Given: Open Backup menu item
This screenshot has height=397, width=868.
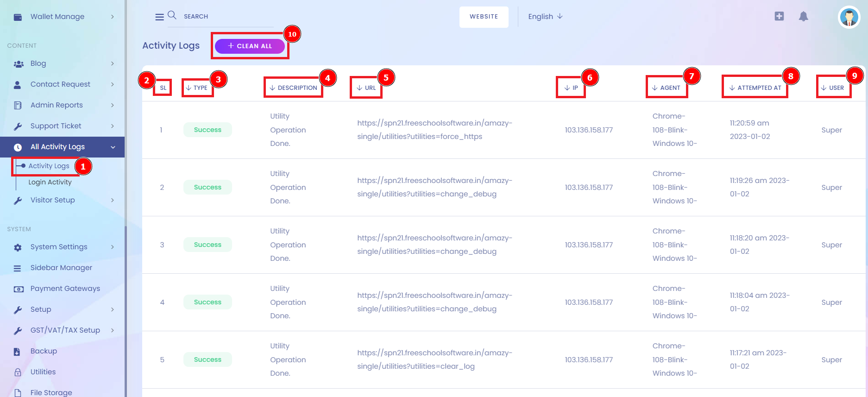Looking at the screenshot, I should coord(44,351).
